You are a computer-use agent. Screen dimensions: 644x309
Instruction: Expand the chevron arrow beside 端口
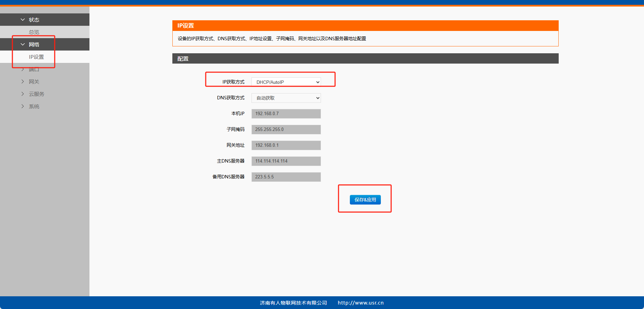23,69
